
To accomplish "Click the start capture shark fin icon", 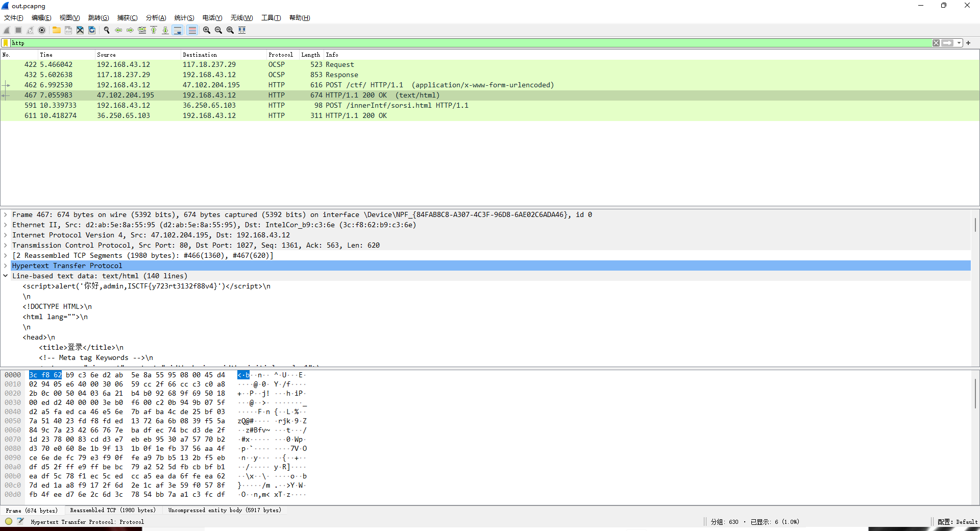I will pos(7,30).
